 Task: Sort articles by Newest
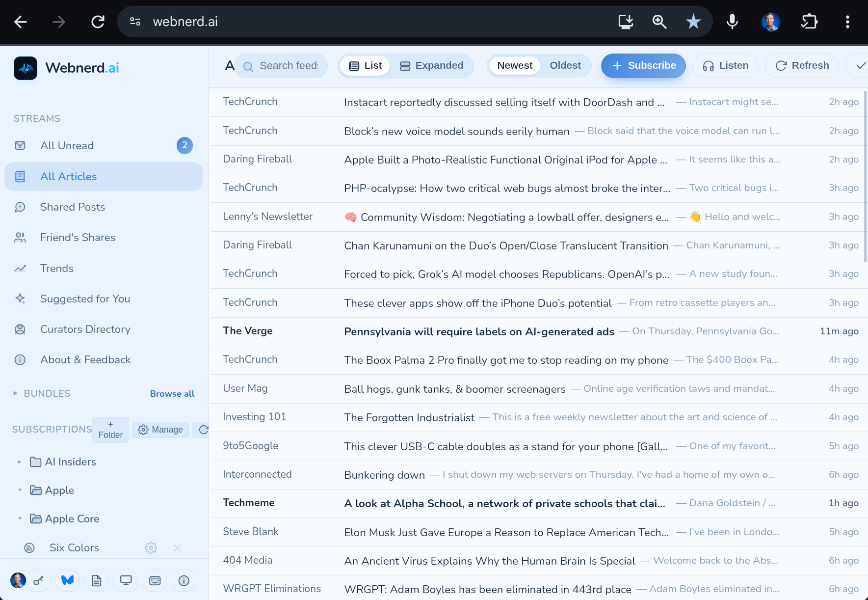(x=515, y=66)
